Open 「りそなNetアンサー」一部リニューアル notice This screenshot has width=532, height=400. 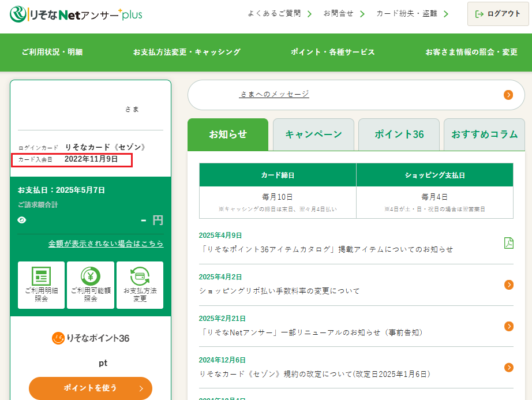coord(312,332)
